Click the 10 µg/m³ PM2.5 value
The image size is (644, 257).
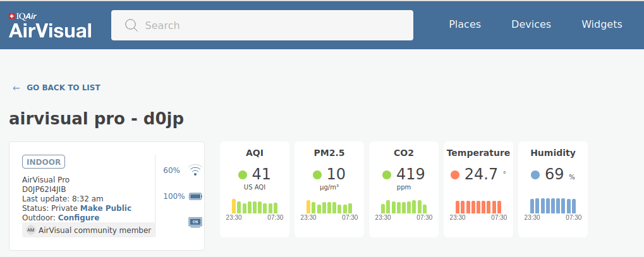(336, 174)
